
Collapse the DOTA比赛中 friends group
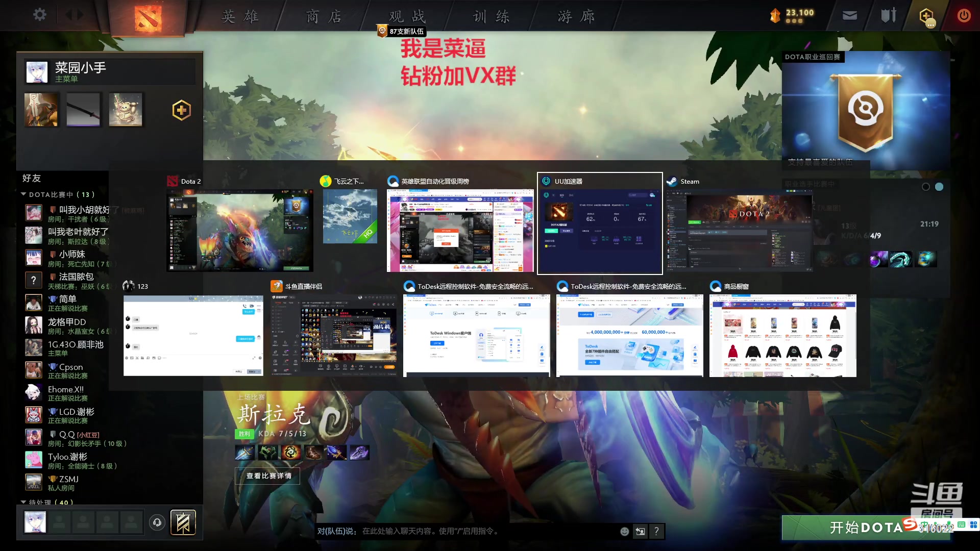pyautogui.click(x=23, y=194)
